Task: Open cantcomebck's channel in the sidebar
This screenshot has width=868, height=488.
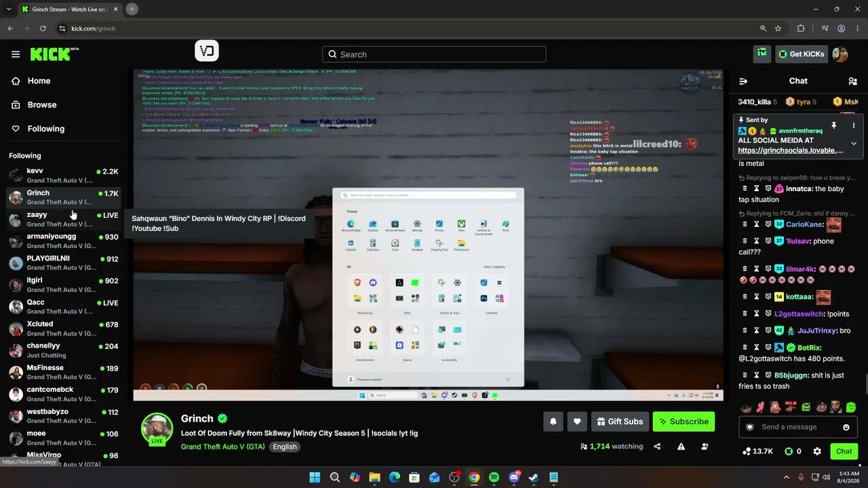Action: (64, 394)
